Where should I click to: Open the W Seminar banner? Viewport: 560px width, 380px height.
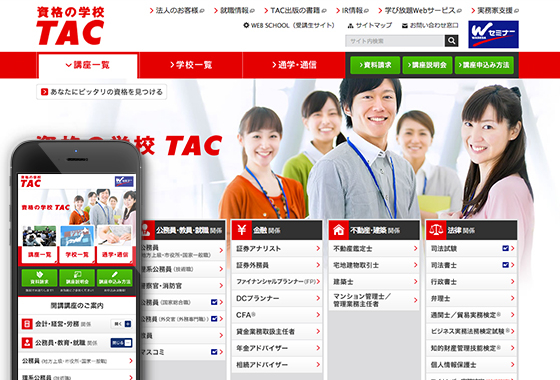(493, 34)
